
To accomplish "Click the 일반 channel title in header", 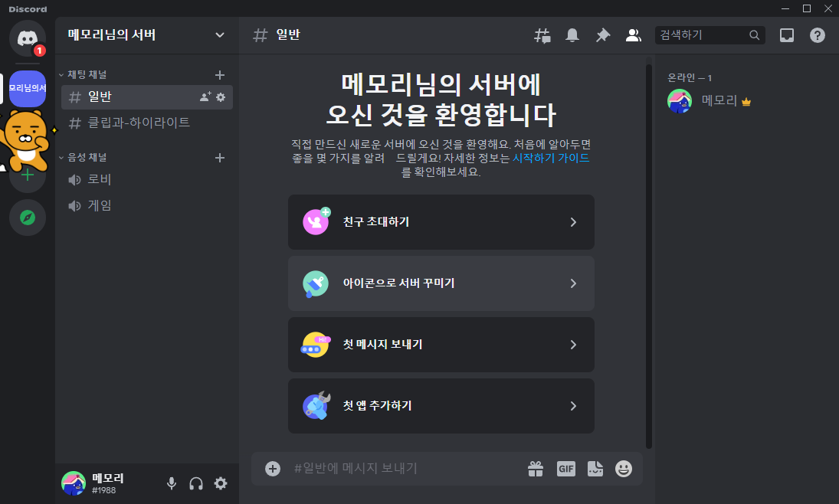I will coord(288,34).
